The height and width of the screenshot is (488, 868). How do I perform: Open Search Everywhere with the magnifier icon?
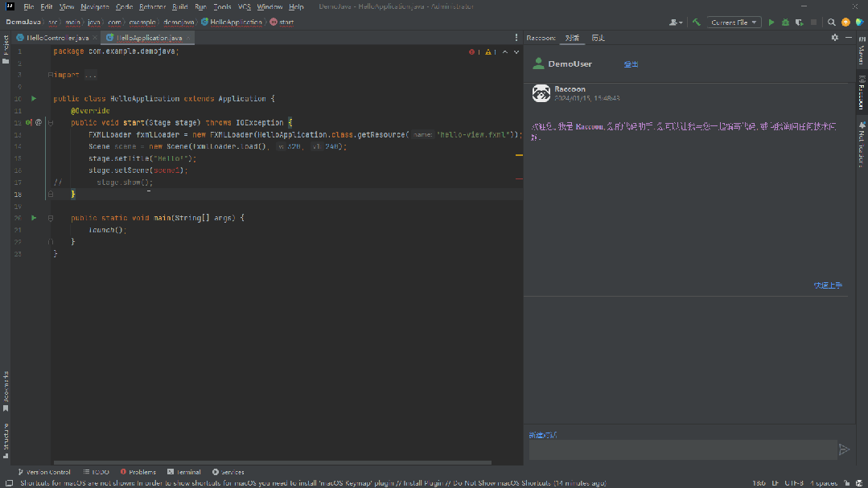(833, 23)
